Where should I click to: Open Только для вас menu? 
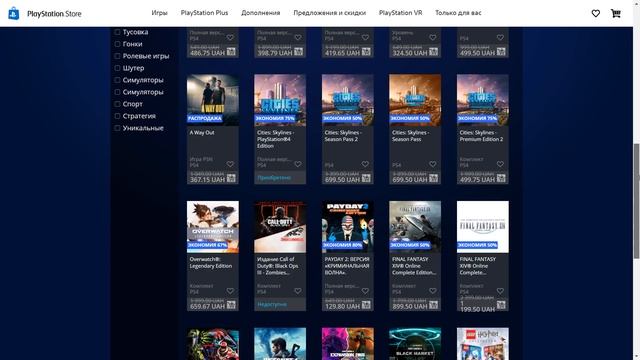(458, 13)
